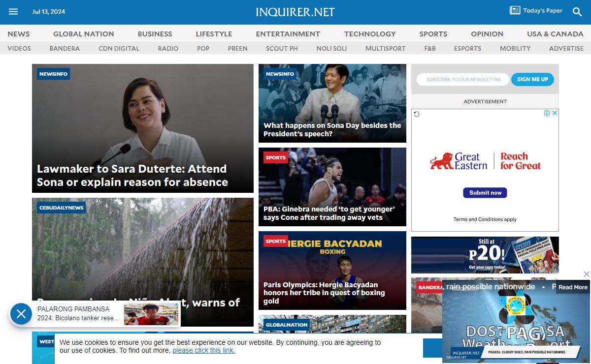Screen dimensions: 591x364
Task: Click the Sign Me Up button
Action: point(532,79)
